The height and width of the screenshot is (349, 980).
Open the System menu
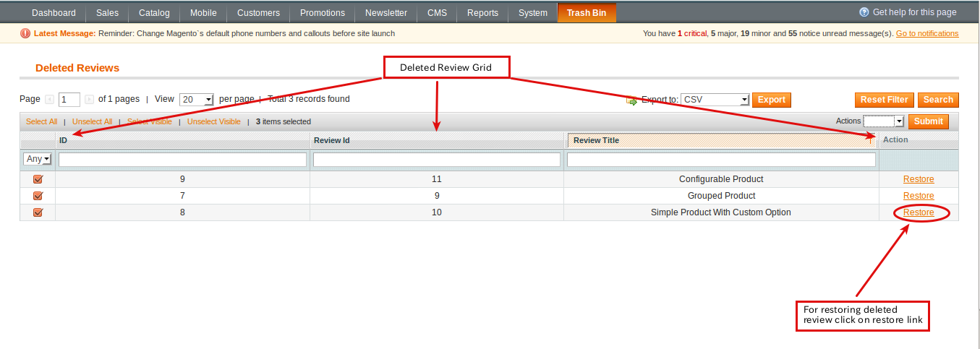point(533,13)
